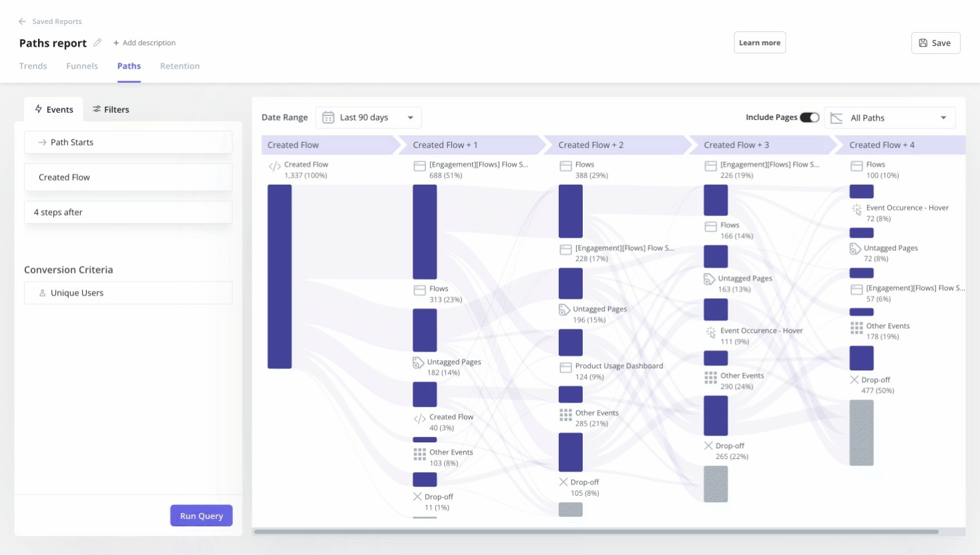Click the save disk icon on Save button
This screenshot has width=980, height=555.
coord(925,42)
